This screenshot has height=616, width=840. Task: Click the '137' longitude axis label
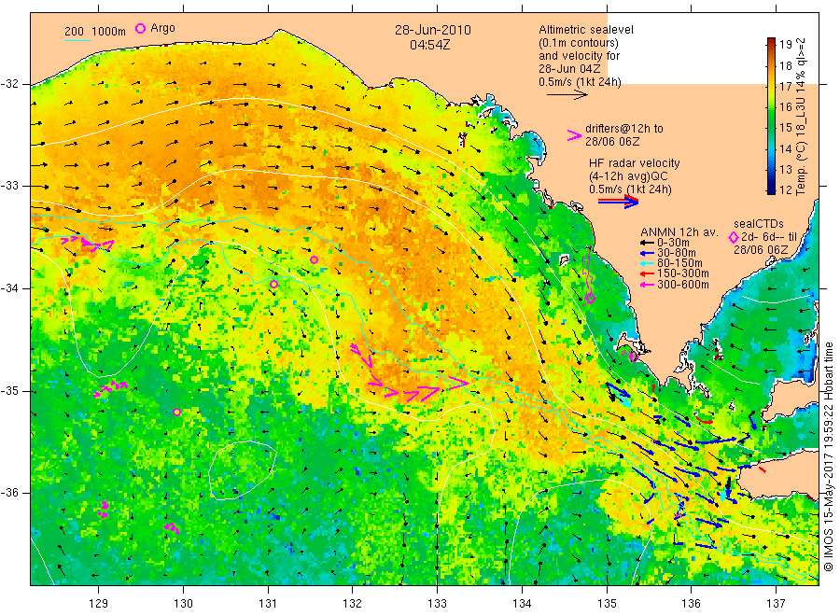[776, 604]
